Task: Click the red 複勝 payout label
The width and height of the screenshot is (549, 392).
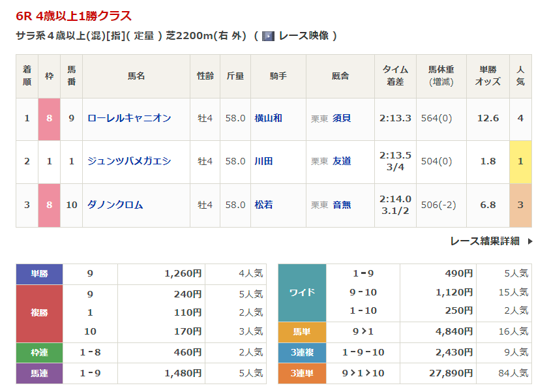Action: pos(39,313)
